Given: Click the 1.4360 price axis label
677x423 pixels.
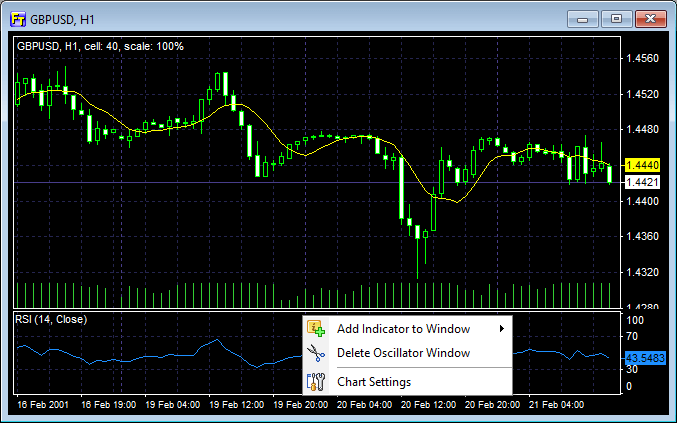Looking at the screenshot, I should click(x=642, y=236).
